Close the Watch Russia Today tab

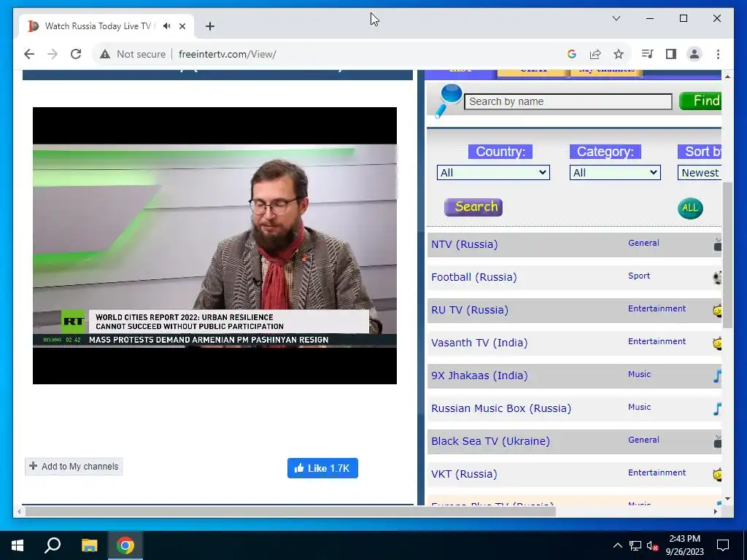182,26
